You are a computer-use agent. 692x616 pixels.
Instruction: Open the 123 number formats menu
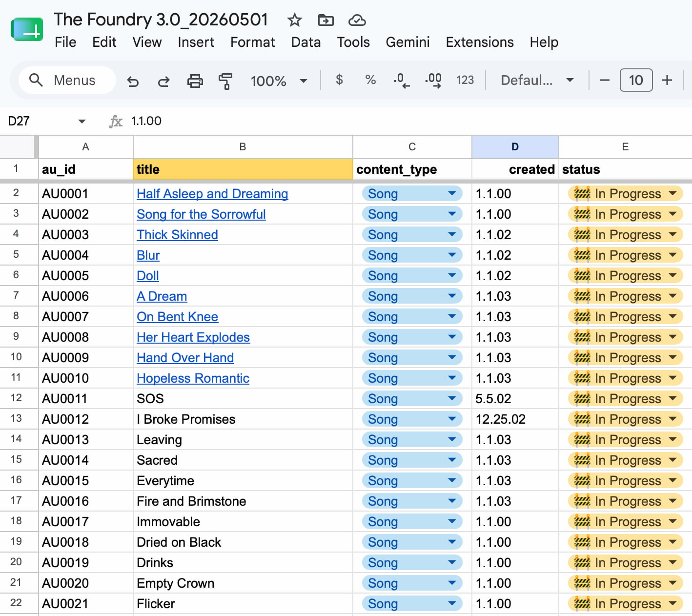pyautogui.click(x=465, y=80)
